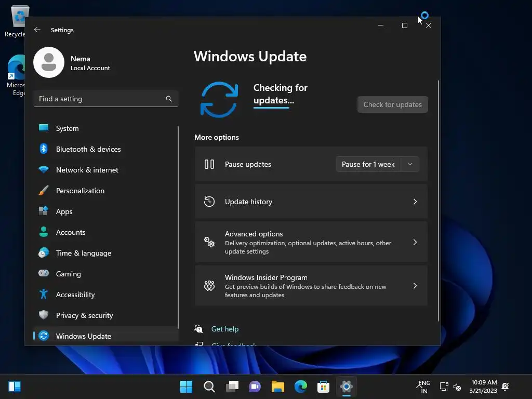Click the muted volume tray icon
The image size is (532, 399).
pos(457,387)
